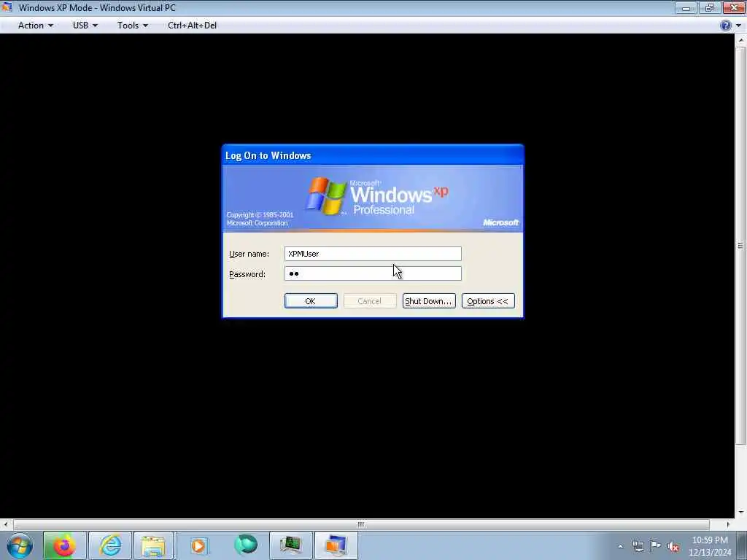Click the vertical scrollbar down arrow
Image resolution: width=747 pixels, height=560 pixels.
[741, 513]
